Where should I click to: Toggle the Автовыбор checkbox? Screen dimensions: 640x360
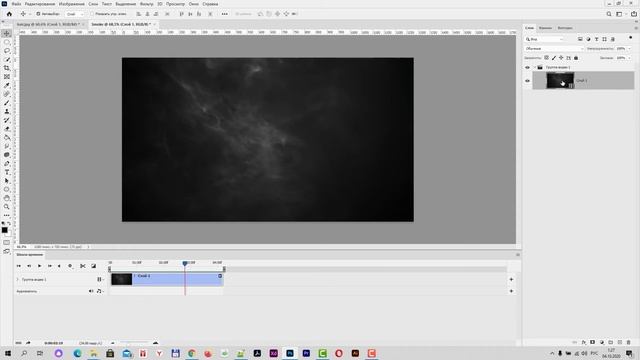(38, 14)
